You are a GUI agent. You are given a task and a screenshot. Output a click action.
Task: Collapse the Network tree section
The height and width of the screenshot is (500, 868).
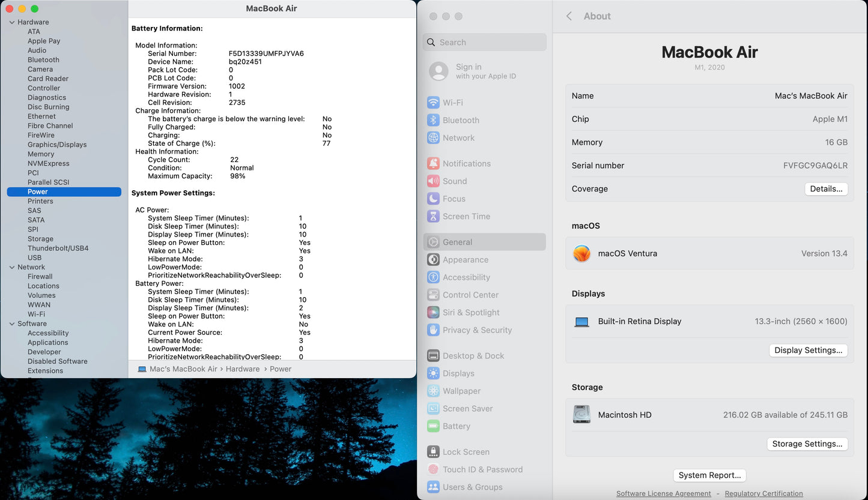pos(11,267)
